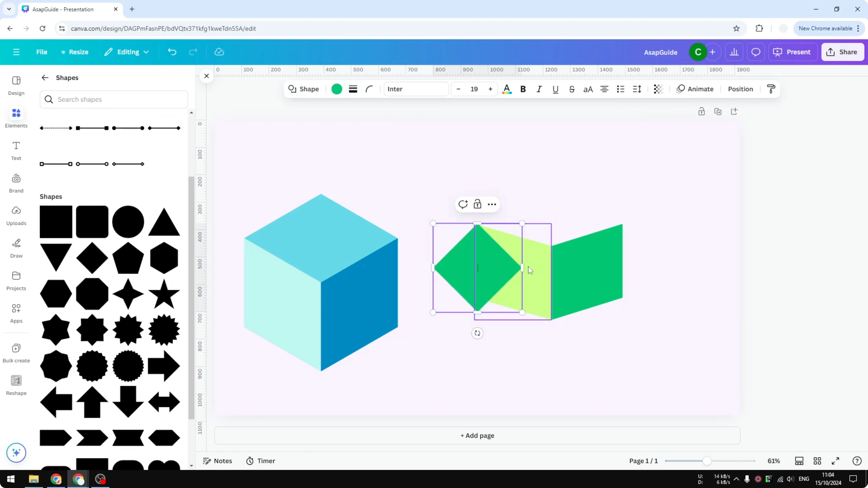868x488 pixels.
Task: Click the Search shapes input field
Action: (x=113, y=99)
